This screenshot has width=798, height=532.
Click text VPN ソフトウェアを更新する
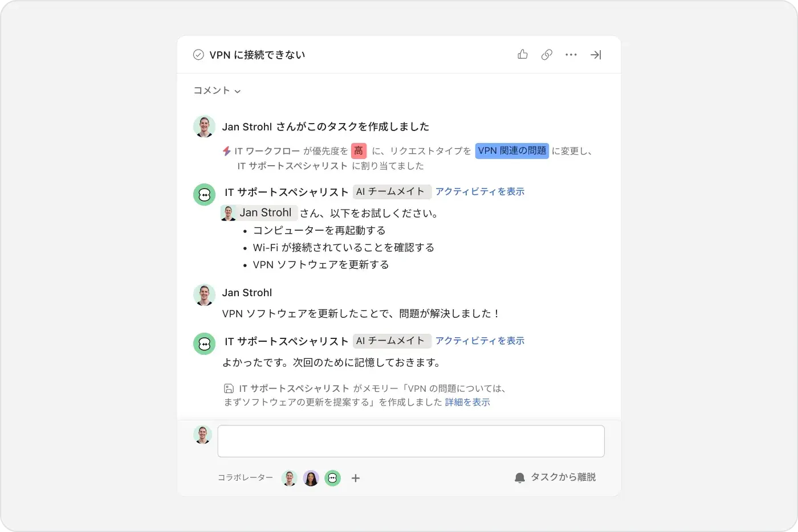pos(321,264)
